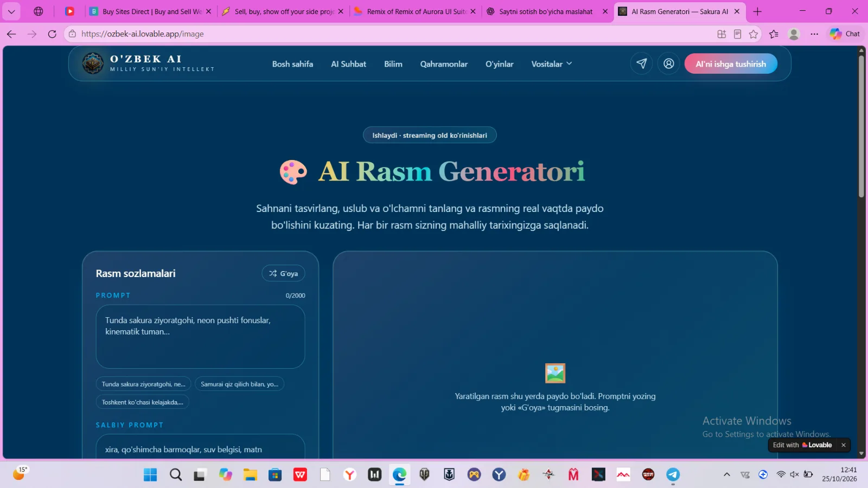
Task: Open Windows Start menu
Action: (x=150, y=475)
